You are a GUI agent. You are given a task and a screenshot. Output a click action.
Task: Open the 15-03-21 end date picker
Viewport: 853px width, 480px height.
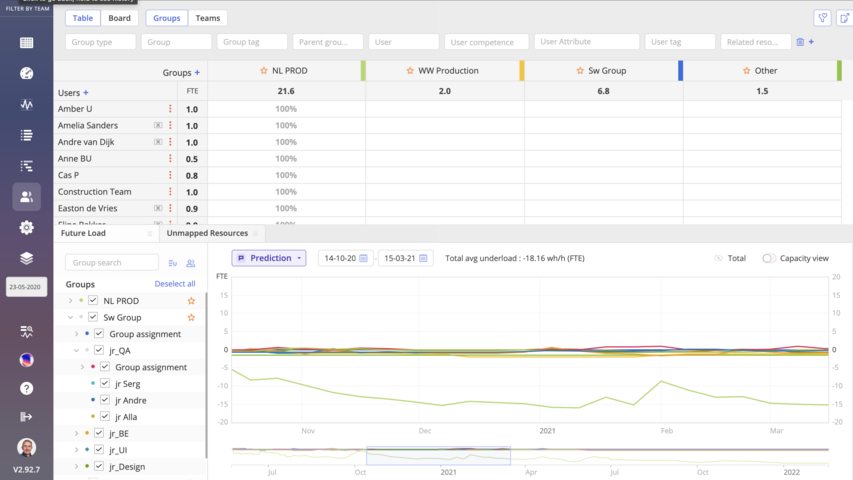[x=405, y=258]
